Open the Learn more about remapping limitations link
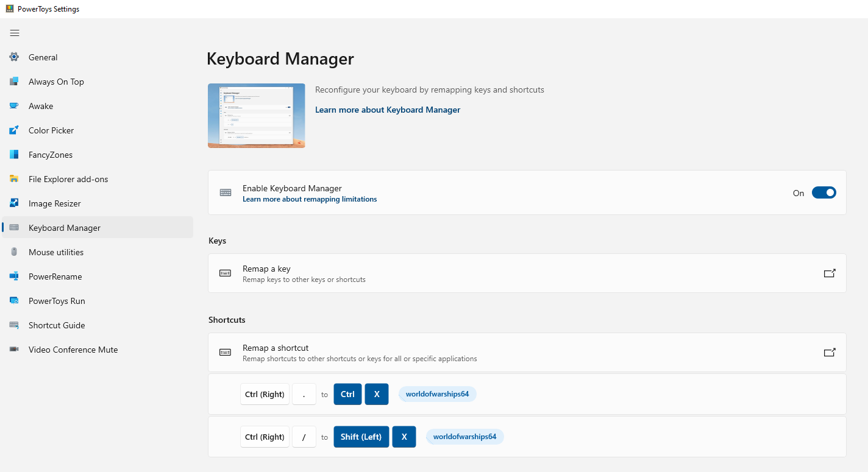The width and height of the screenshot is (868, 472). (310, 199)
